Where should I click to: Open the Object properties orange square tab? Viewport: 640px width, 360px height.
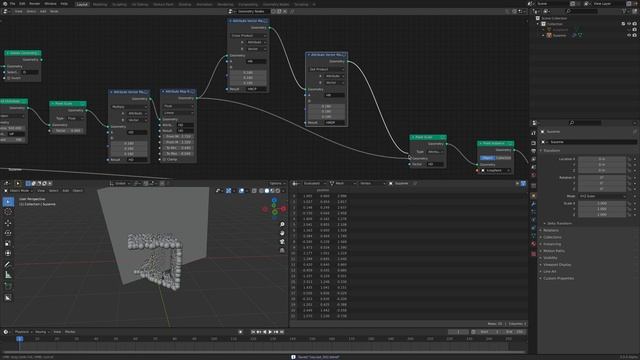533,196
